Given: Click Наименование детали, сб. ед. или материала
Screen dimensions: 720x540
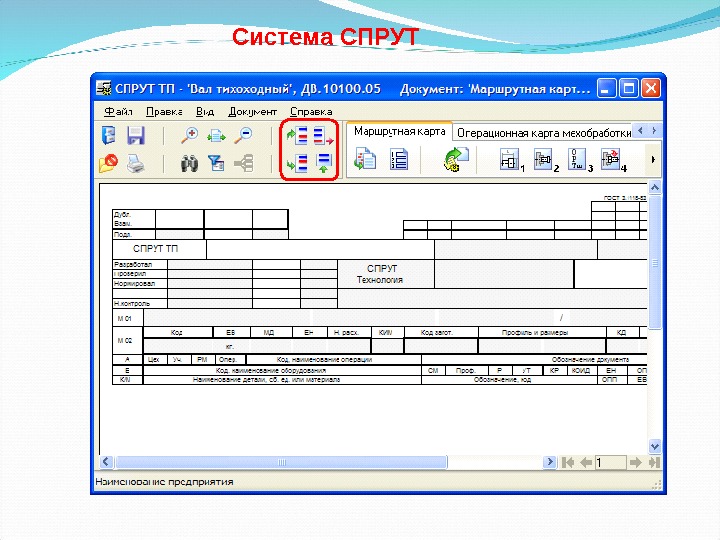Looking at the screenshot, I should (282, 380).
